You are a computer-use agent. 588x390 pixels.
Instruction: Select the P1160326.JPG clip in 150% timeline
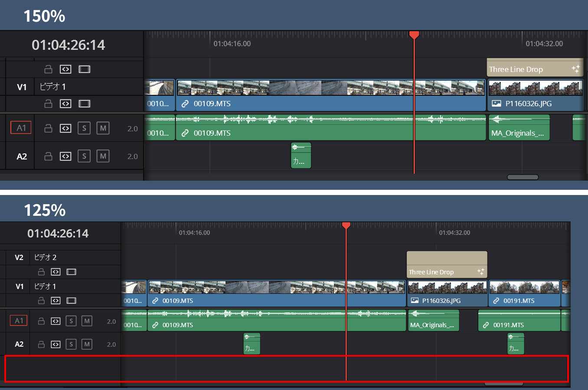coord(535,104)
